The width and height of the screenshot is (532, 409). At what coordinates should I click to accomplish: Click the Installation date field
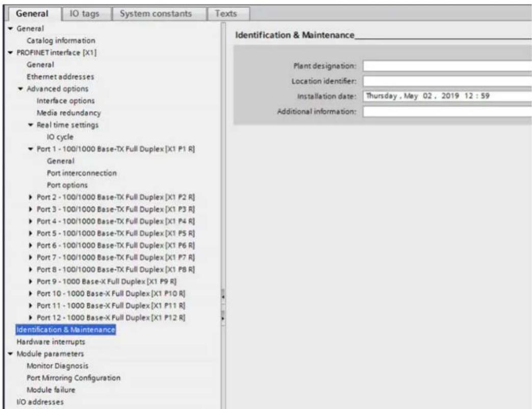pyautogui.click(x=447, y=96)
